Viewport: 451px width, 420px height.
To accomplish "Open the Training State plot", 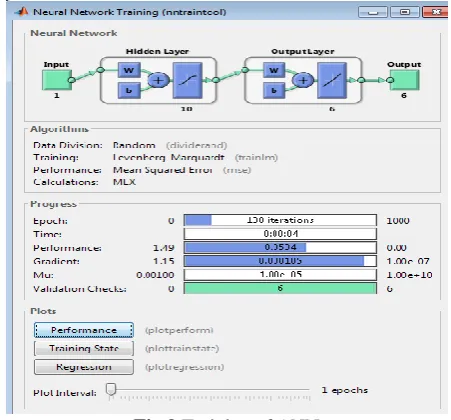I will coord(84,348).
